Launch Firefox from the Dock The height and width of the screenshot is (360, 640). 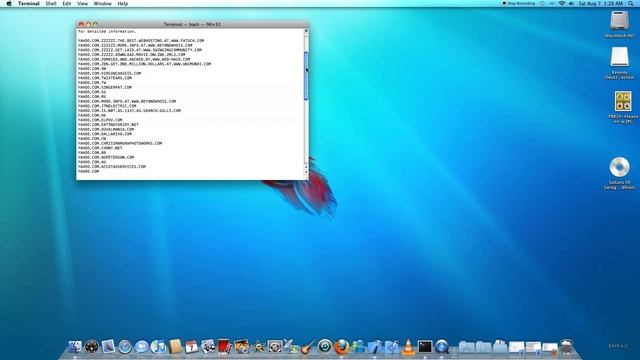pos(342,347)
